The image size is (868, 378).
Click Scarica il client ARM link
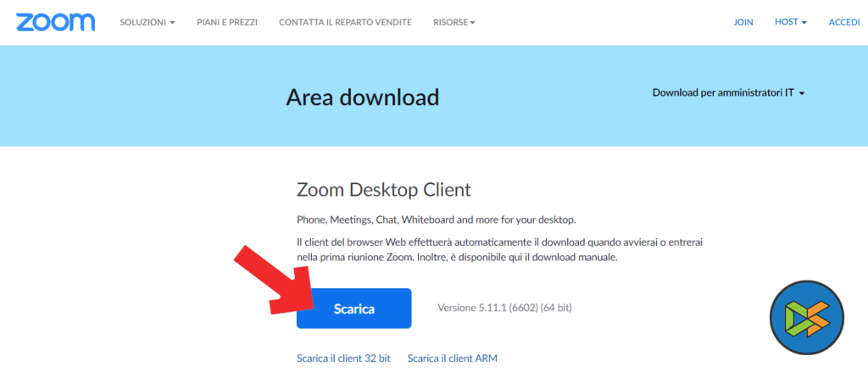coord(453,358)
